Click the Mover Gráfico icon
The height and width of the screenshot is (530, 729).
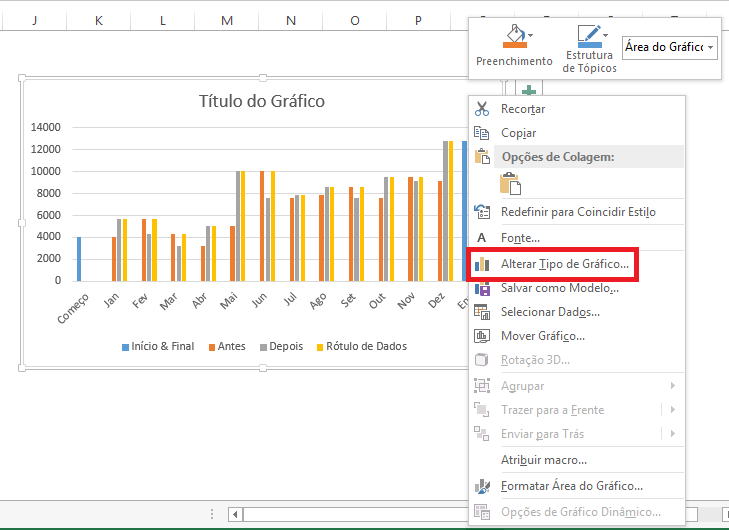482,336
